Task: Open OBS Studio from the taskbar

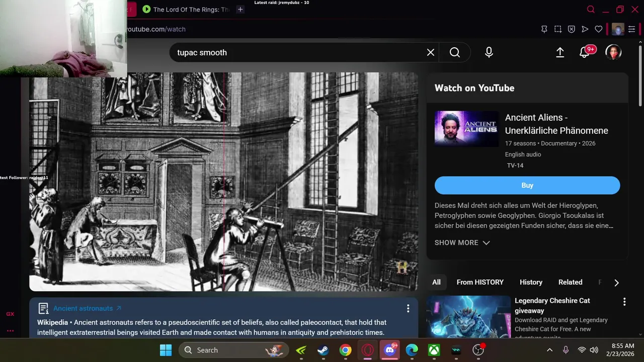Action: (478, 350)
